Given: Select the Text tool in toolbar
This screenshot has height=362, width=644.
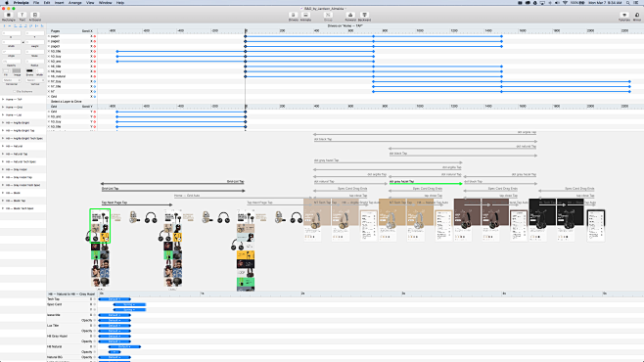Looking at the screenshot, I should tap(22, 16).
